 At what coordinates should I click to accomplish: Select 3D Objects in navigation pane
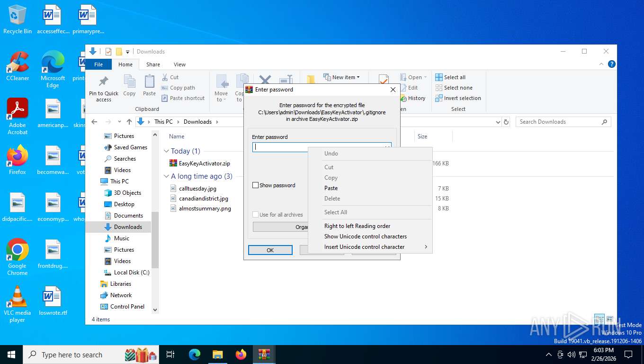coord(122,193)
